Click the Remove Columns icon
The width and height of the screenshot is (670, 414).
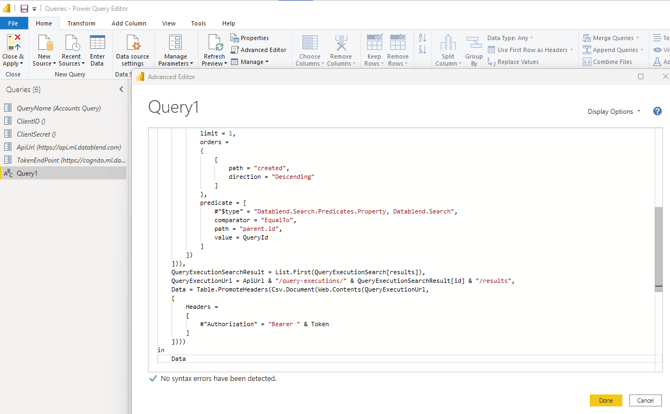(341, 43)
